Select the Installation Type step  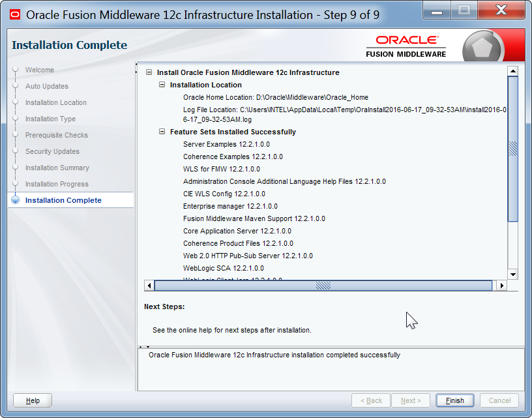pos(51,119)
